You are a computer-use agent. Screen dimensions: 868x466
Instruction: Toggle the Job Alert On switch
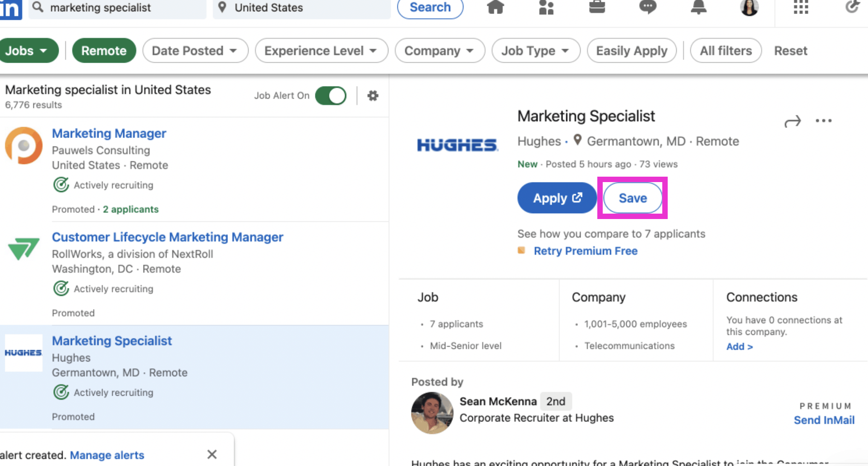point(331,96)
